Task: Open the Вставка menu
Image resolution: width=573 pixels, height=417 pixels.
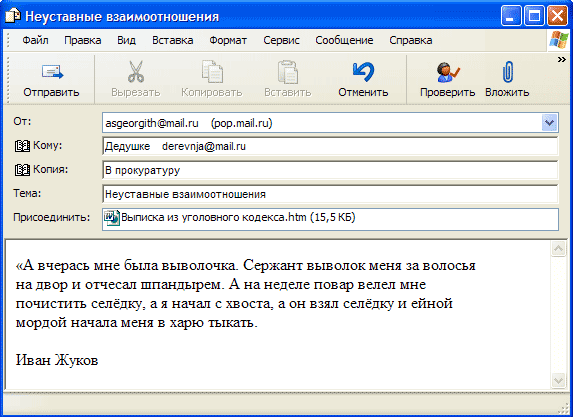Action: coord(172,40)
